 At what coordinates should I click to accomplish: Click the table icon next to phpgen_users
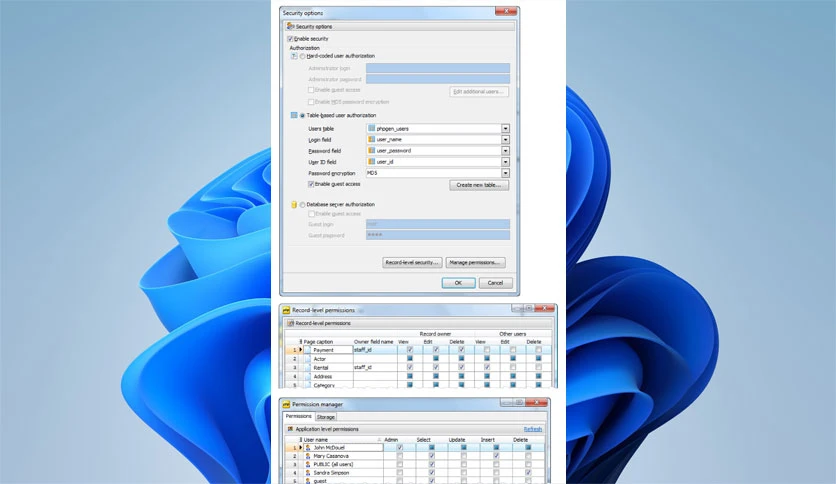[372, 128]
